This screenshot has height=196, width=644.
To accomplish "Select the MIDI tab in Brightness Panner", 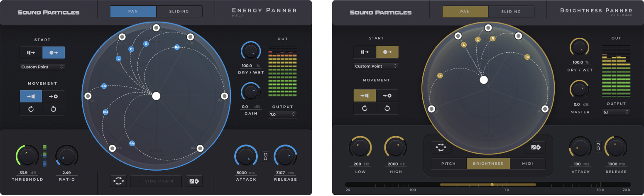I will point(527,164).
